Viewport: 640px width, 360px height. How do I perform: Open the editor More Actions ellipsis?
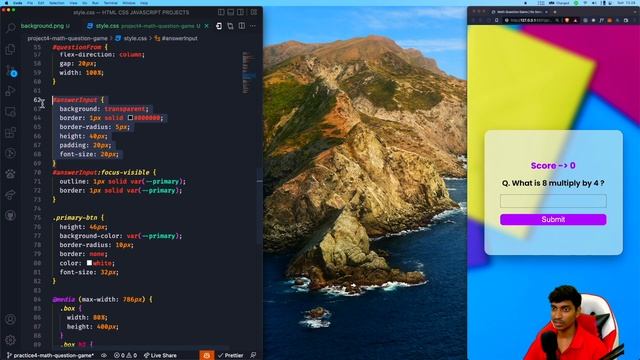pyautogui.click(x=253, y=26)
